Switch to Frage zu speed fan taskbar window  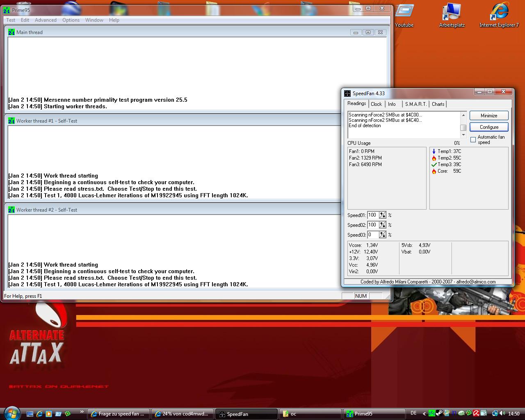[x=118, y=414]
